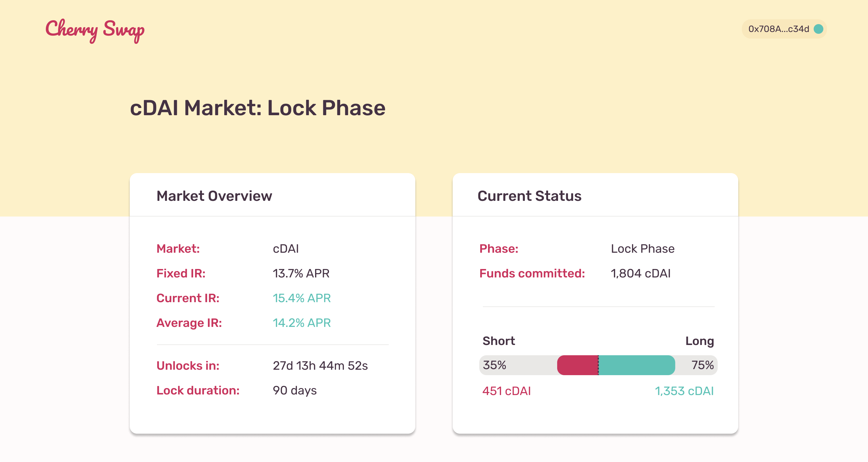
Task: Click the teal Long portion of the bar
Action: coord(637,365)
